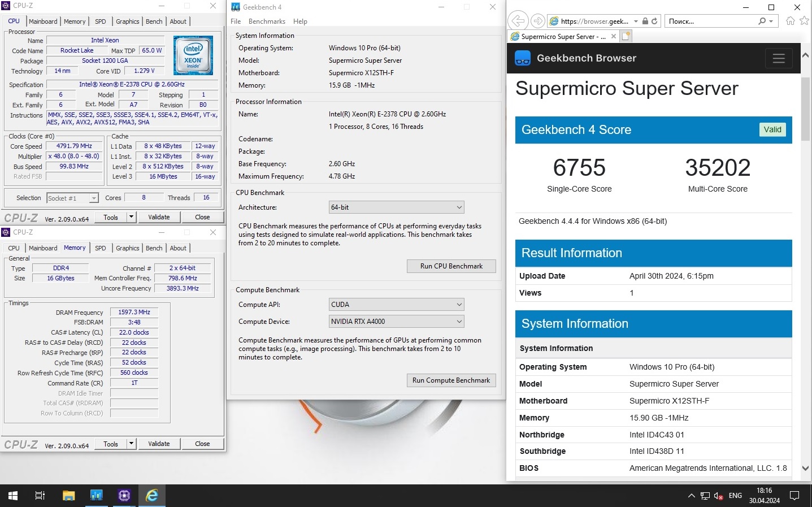Switch to Bench tab in upper CPU-Z
The height and width of the screenshot is (507, 812).
[x=154, y=21]
